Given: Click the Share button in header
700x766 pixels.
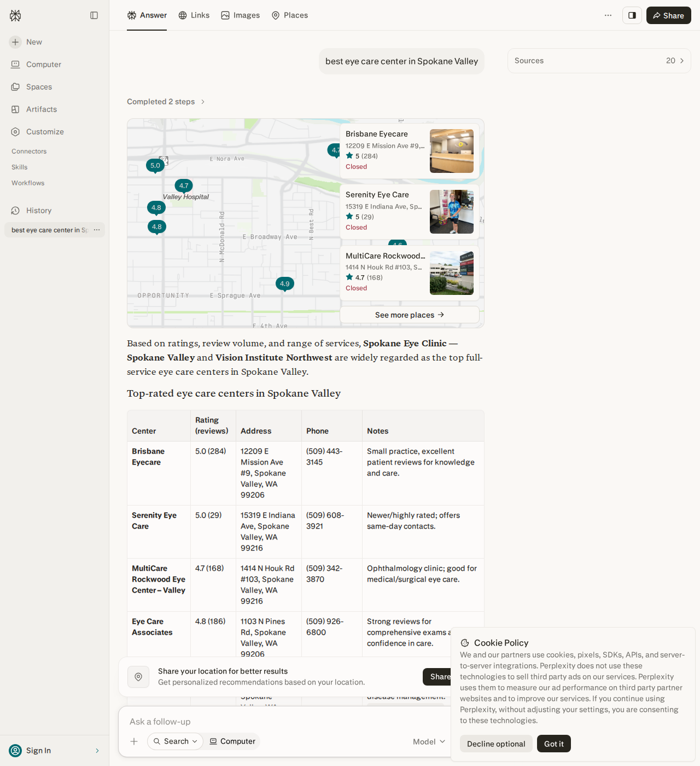Looking at the screenshot, I should tap(669, 15).
